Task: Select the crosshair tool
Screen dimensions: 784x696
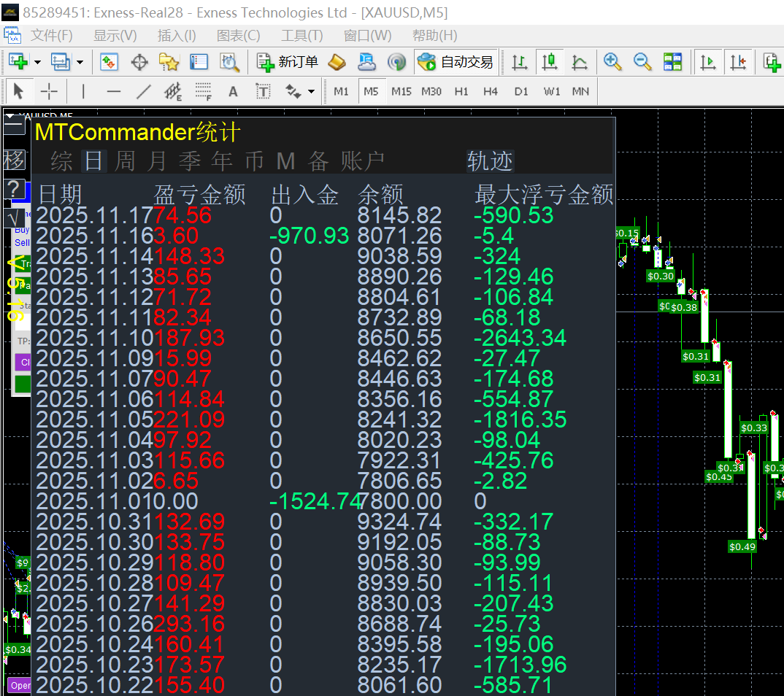Action: coord(49,91)
